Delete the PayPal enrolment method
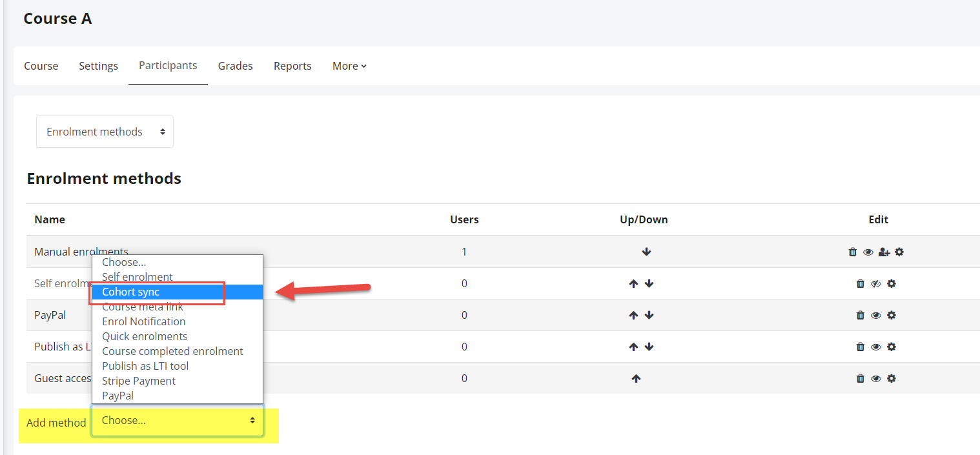980x455 pixels. 860,315
